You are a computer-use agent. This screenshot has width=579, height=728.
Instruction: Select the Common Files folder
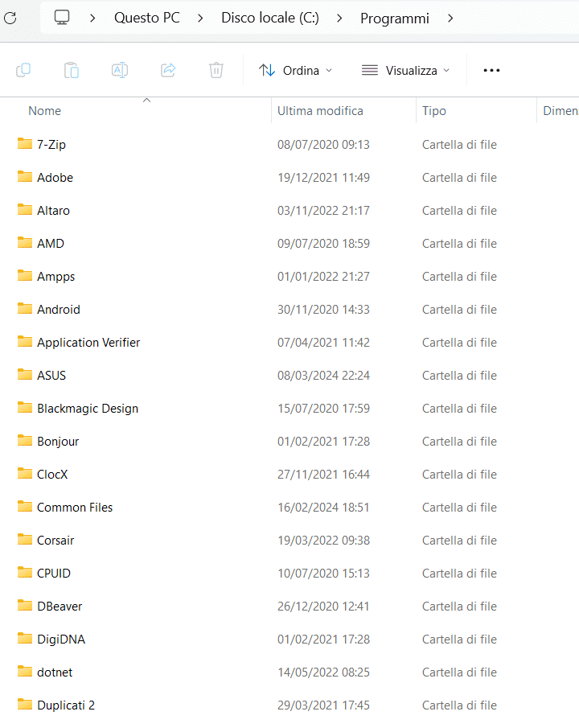74,507
